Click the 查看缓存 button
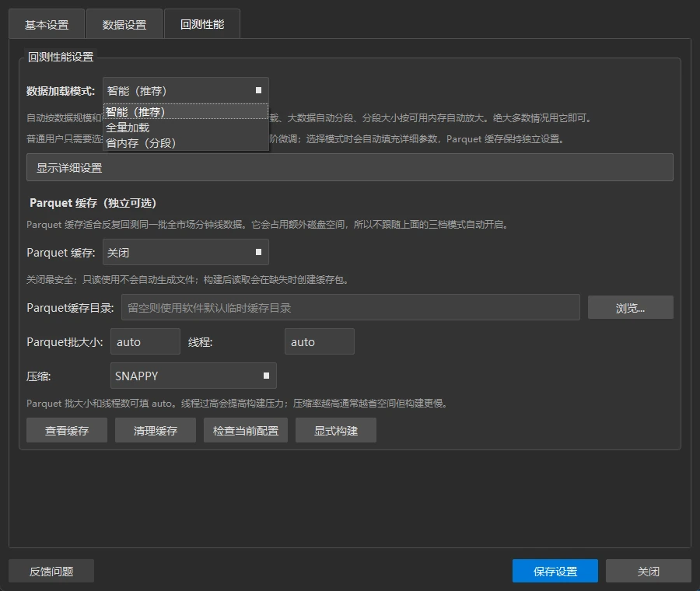Image resolution: width=700 pixels, height=591 pixels. coord(67,430)
